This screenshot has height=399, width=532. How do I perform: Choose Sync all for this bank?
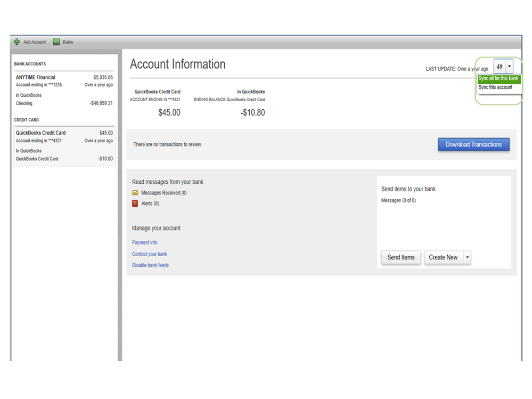[x=498, y=79]
